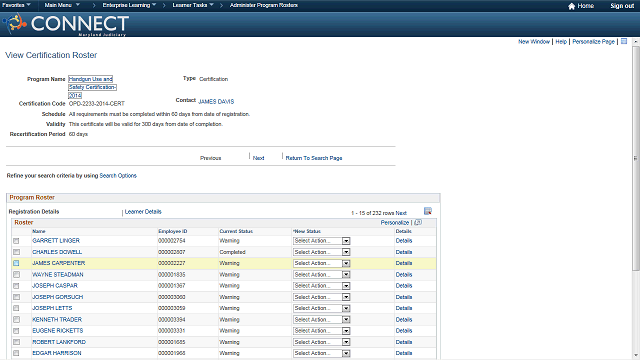Open Details for JAMES CARPENTER
The width and height of the screenshot is (640, 360).
[x=404, y=263]
